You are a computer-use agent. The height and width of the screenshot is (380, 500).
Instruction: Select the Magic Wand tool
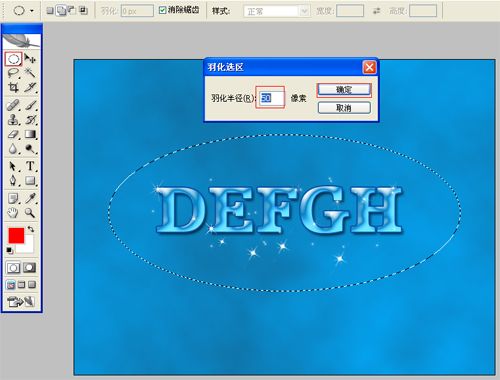(x=30, y=73)
